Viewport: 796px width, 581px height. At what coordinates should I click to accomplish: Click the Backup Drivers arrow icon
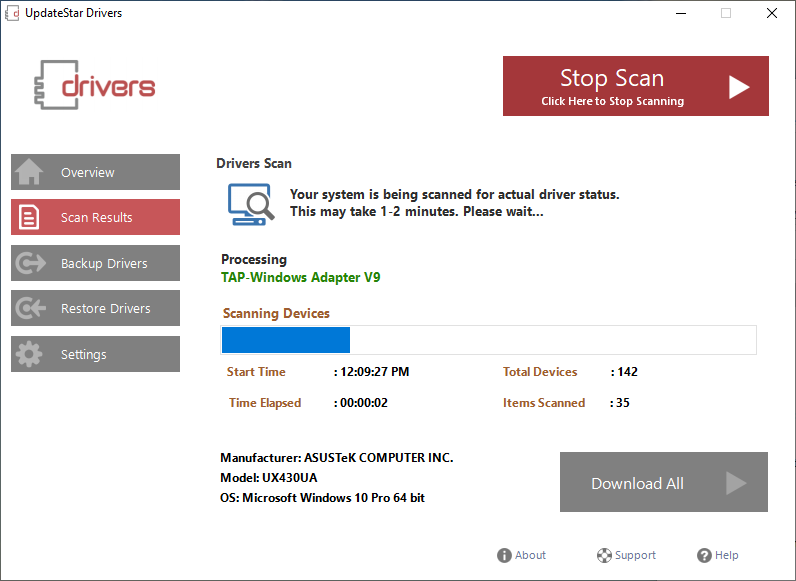30,263
